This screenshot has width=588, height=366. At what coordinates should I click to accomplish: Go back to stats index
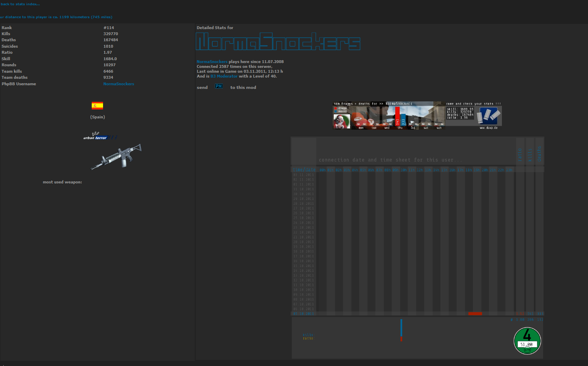20,4
